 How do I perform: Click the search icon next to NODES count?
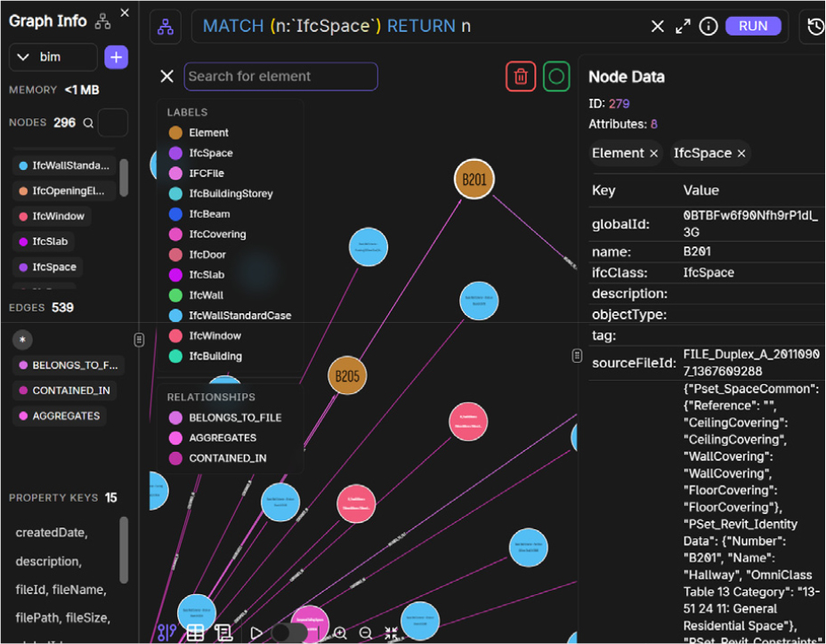click(88, 124)
